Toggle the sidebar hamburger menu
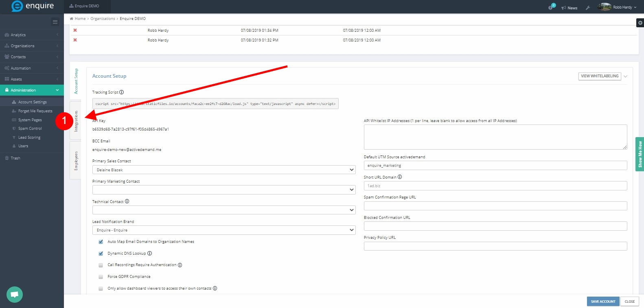 tap(55, 22)
